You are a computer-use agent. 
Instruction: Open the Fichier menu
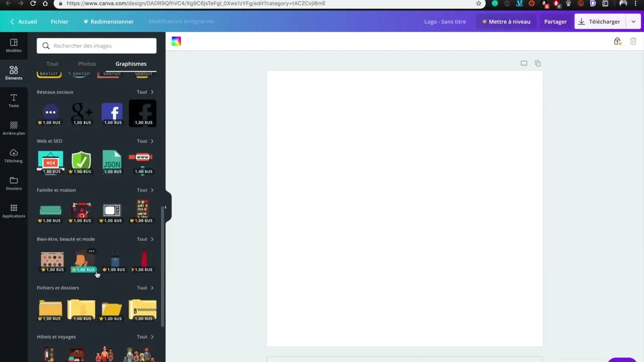pos(59,22)
